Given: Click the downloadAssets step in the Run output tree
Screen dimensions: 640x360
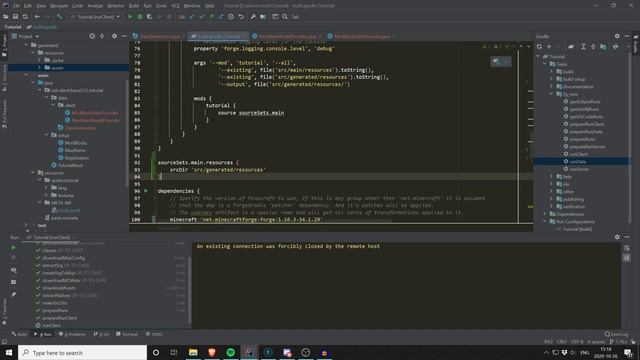Looking at the screenshot, I should pos(59,288).
